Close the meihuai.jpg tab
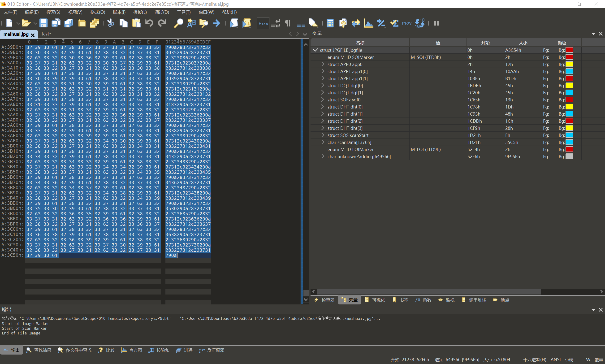 pos(33,35)
